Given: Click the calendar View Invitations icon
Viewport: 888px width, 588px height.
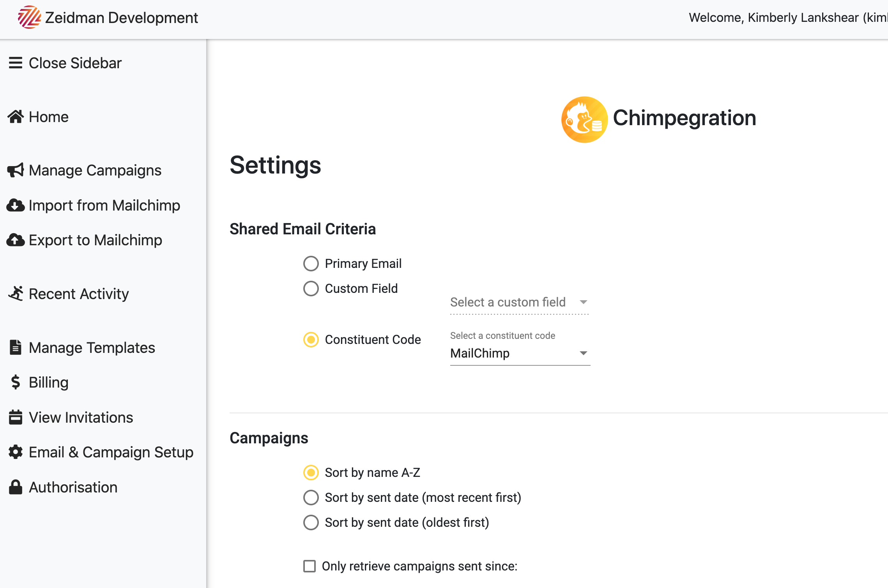Looking at the screenshot, I should 16,417.
